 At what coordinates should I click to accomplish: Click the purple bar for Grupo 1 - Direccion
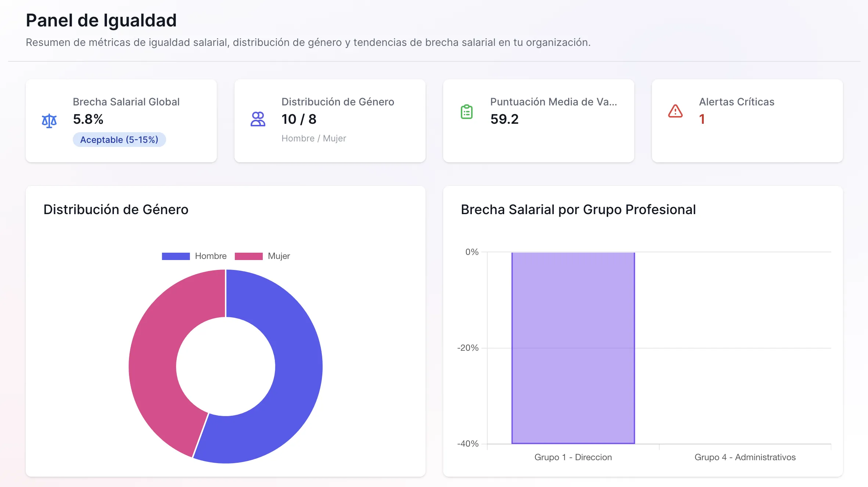573,349
